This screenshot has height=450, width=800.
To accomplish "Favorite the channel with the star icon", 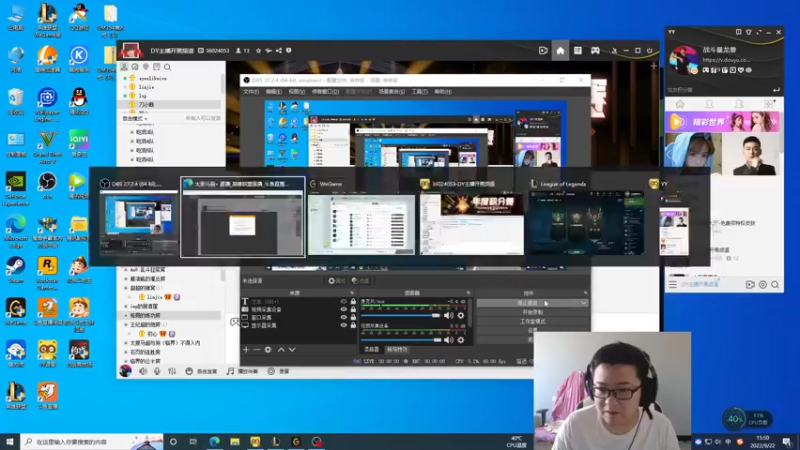I will pyautogui.click(x=258, y=51).
